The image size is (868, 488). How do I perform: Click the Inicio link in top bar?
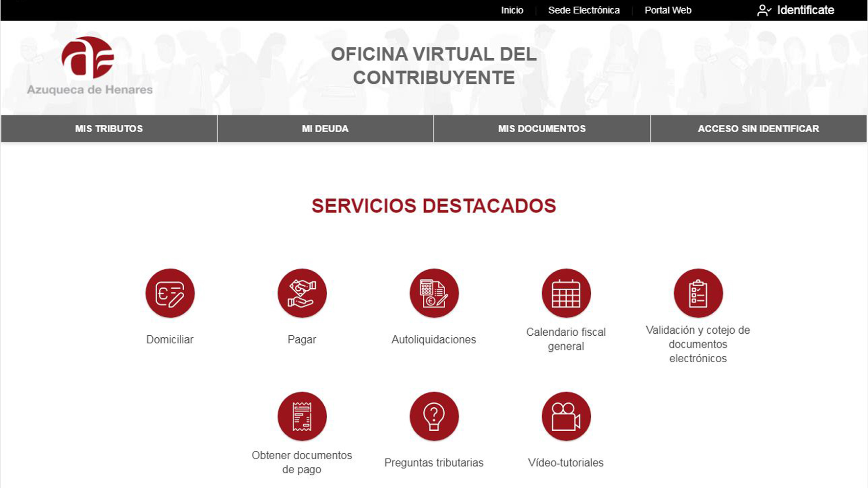(x=512, y=10)
